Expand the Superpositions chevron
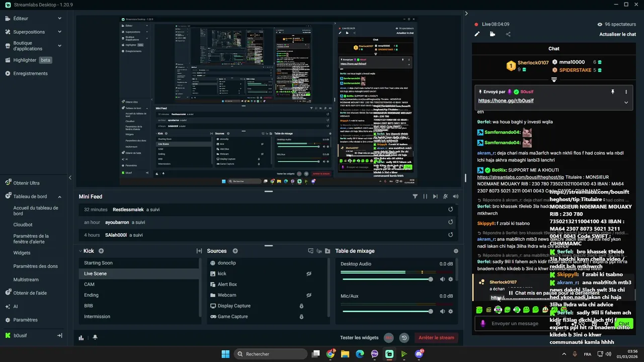The image size is (644, 362). click(x=59, y=32)
